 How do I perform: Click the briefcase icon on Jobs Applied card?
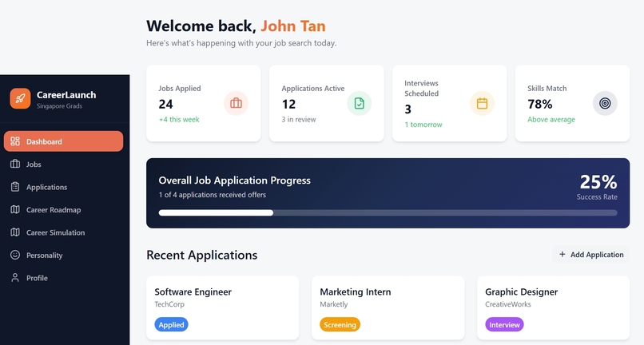click(237, 103)
